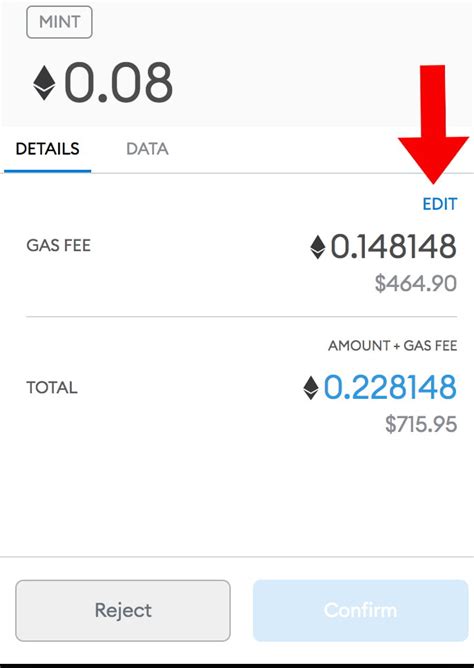Screen dimensions: 474x668
Task: Switch to the DATA tab
Action: (147, 149)
